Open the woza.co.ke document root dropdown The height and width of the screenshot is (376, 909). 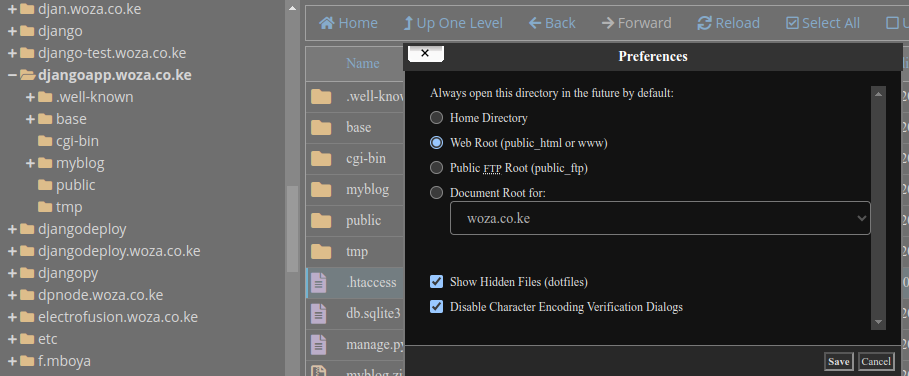click(660, 218)
